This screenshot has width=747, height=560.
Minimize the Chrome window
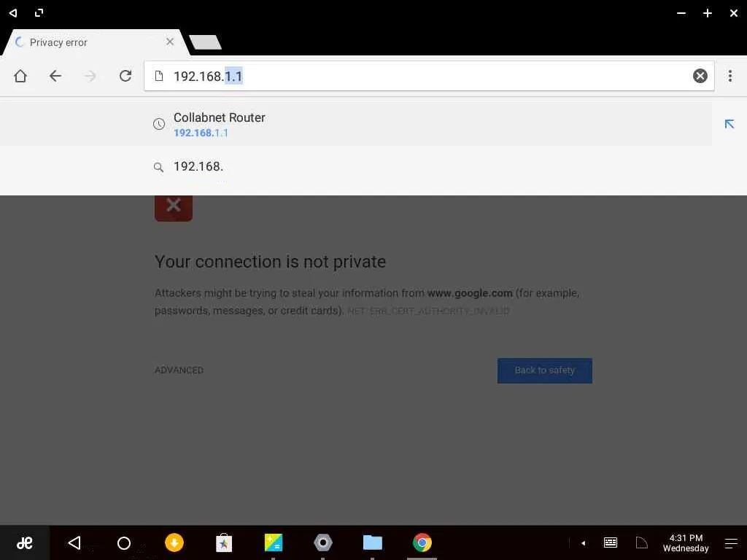click(x=681, y=13)
